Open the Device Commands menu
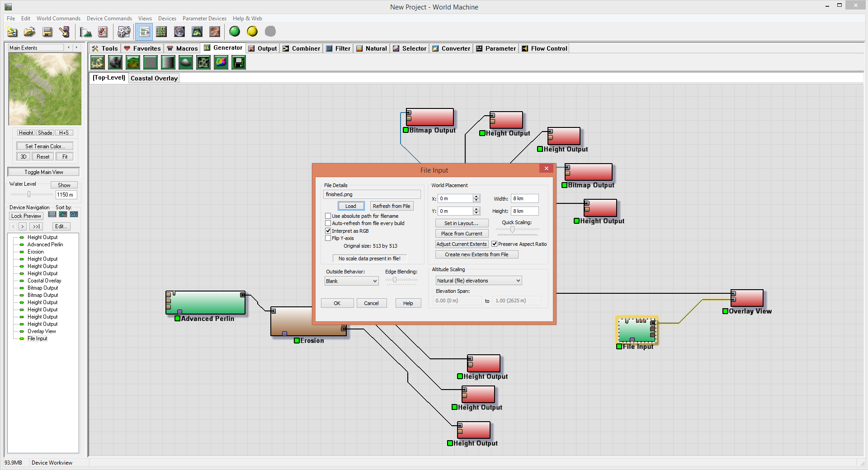 click(x=109, y=19)
